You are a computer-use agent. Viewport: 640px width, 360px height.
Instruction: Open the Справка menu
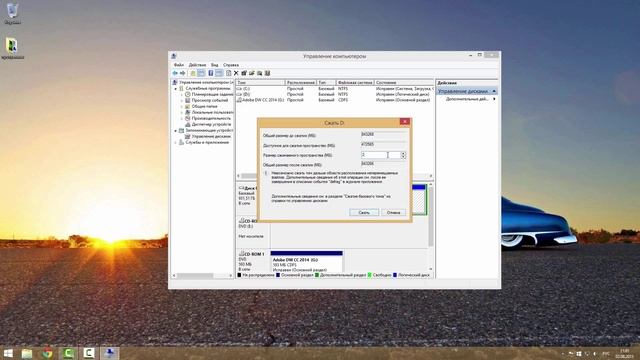pyautogui.click(x=231, y=65)
